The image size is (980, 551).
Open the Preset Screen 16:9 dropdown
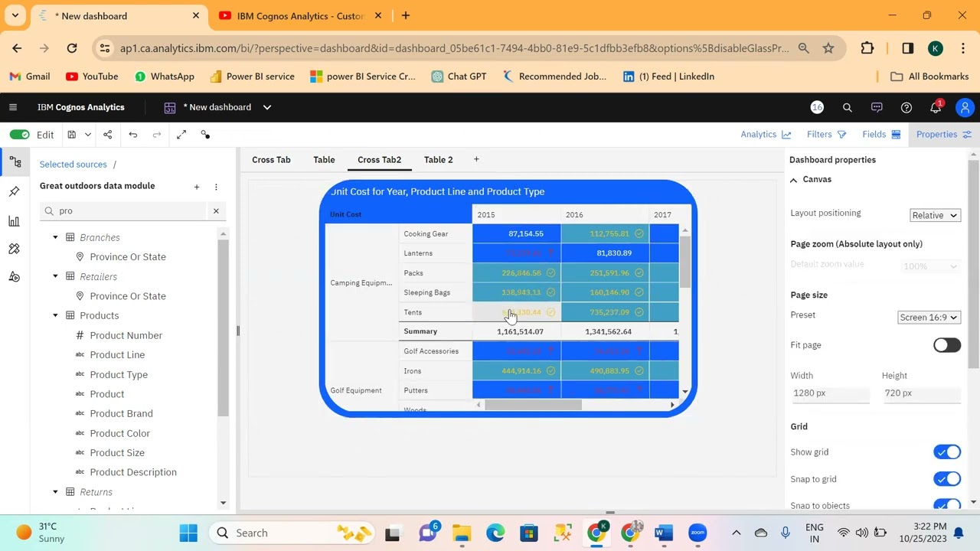click(929, 318)
